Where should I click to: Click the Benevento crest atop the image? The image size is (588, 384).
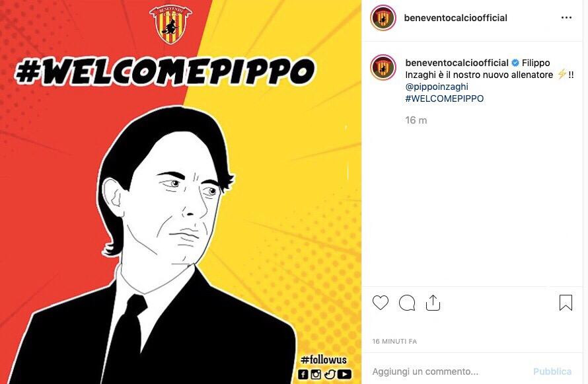pos(171,24)
